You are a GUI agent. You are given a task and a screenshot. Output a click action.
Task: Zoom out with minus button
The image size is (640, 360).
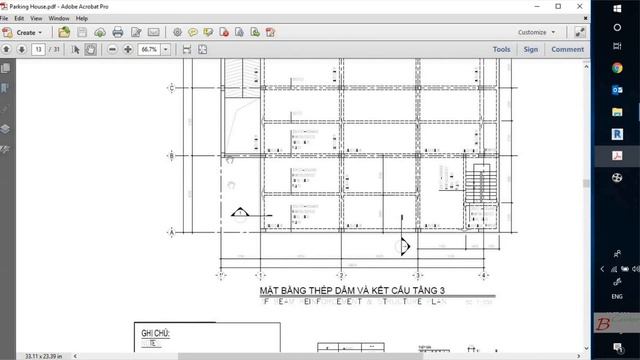tap(112, 49)
